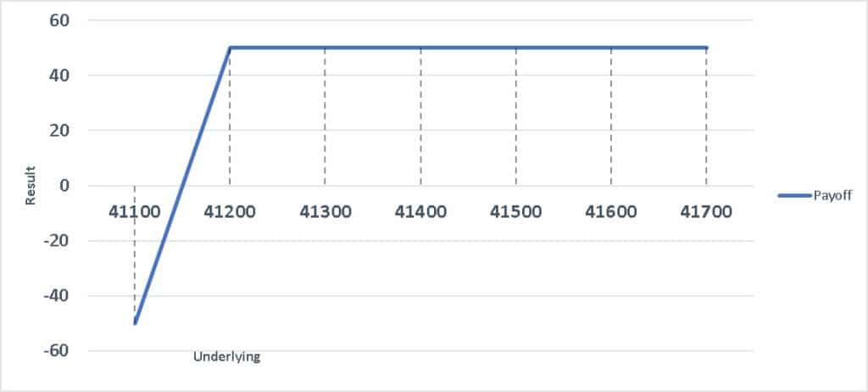Click the 41100 x-axis label
Viewport: 868px width, 392px height.
tap(134, 212)
